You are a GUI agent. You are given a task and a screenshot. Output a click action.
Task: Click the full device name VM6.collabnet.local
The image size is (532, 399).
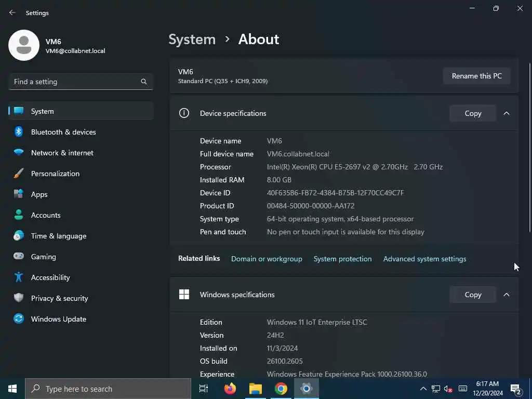tap(298, 154)
